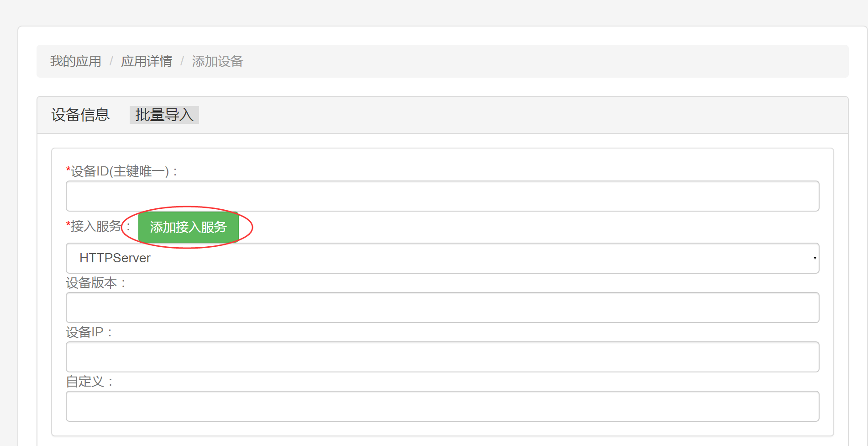868x446 pixels.
Task: Click the 添加设备 breadcrumb item
Action: coord(217,61)
